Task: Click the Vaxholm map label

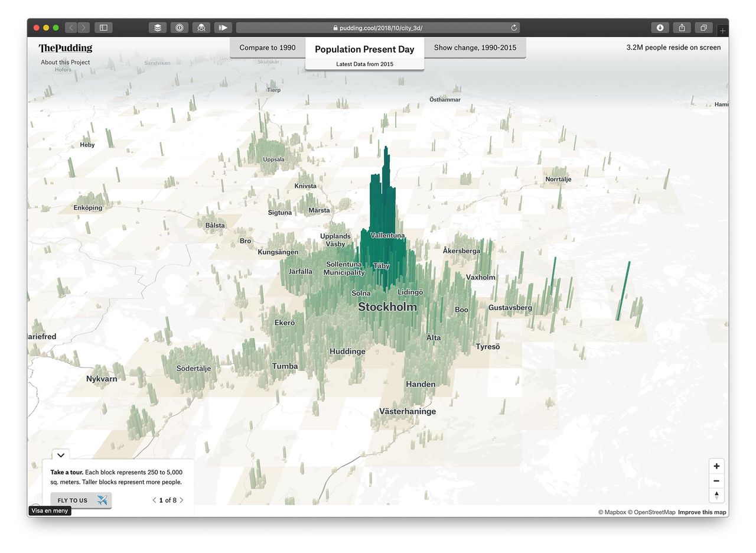Action: click(x=481, y=278)
